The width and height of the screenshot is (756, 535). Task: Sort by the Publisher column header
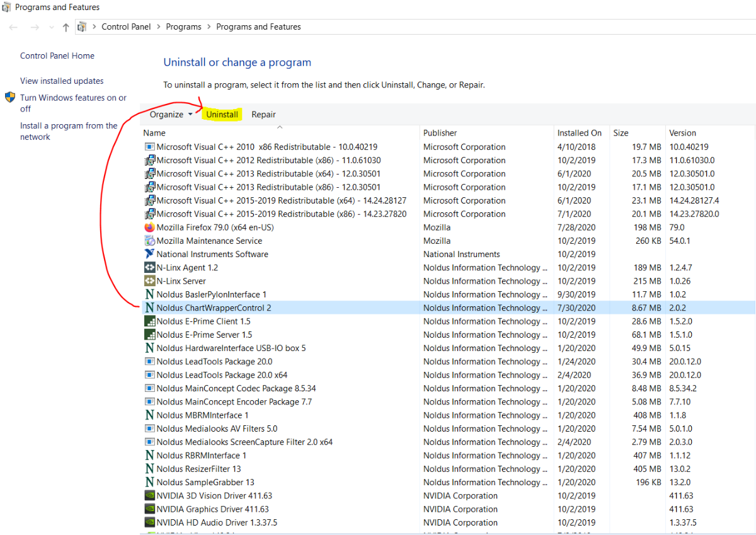pyautogui.click(x=486, y=133)
